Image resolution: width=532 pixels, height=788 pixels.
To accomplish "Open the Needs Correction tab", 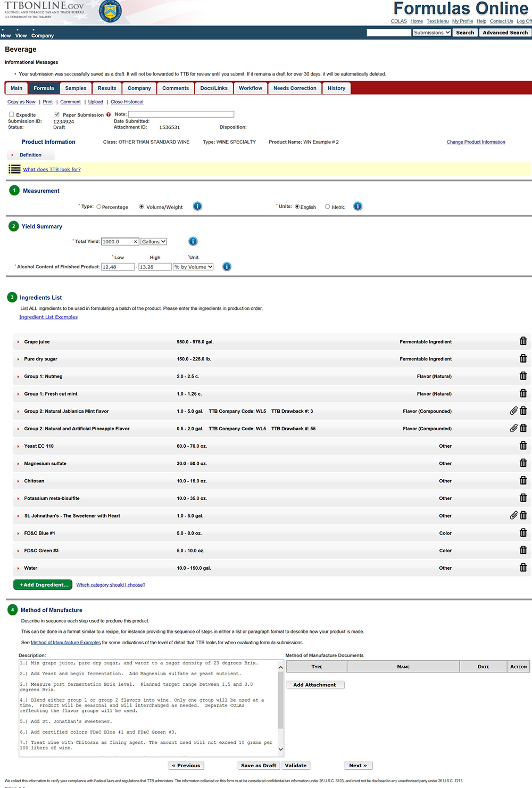I will pos(295,88).
